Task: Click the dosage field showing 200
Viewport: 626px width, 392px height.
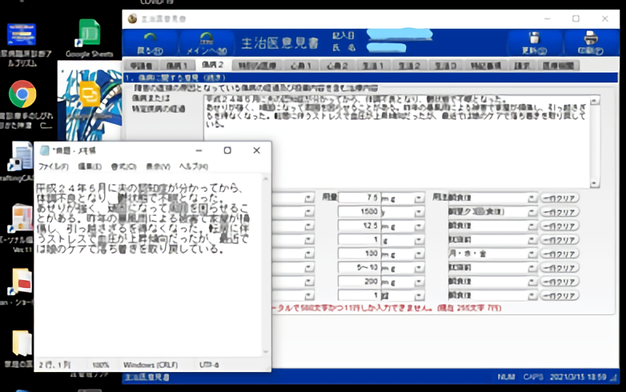Action: pyautogui.click(x=359, y=282)
